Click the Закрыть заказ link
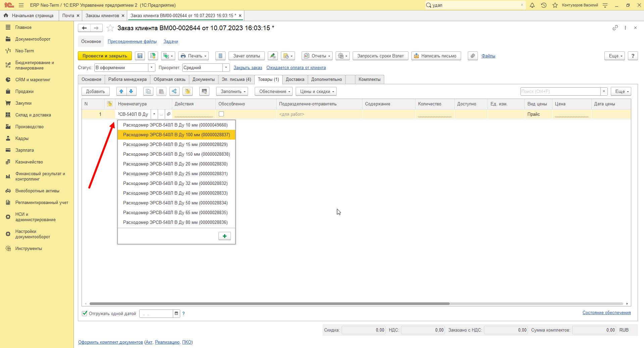Viewport: 644px width, 348px height. [x=248, y=68]
